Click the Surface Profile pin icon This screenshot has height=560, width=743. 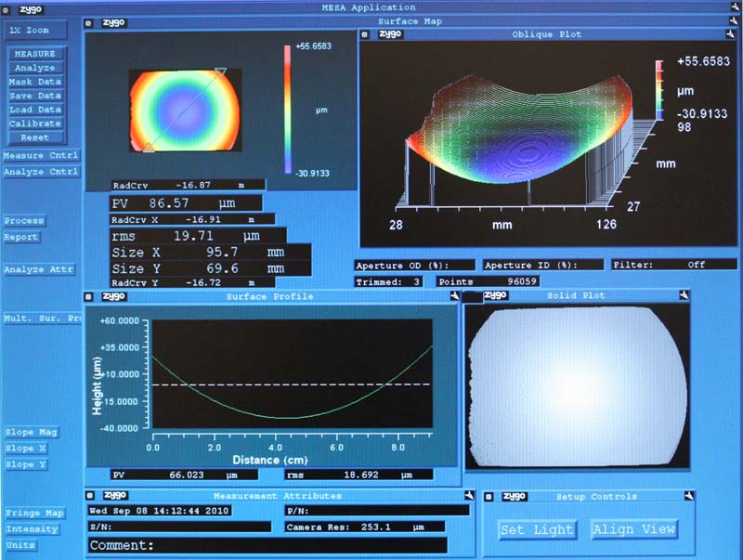(x=454, y=296)
